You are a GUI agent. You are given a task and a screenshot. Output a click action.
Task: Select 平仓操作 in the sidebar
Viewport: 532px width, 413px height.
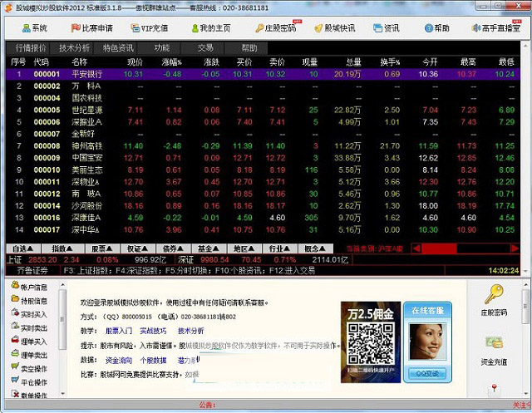[x=29, y=381]
